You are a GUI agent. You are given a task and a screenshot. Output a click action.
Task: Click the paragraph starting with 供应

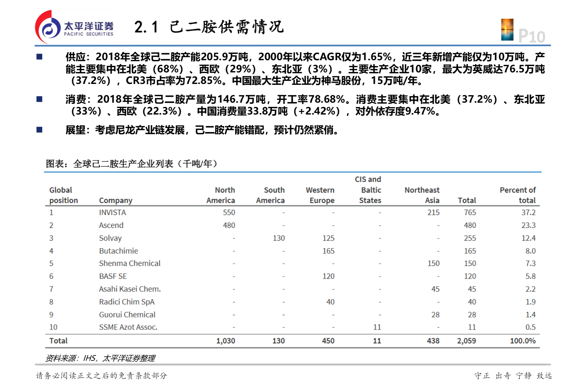[x=305, y=69]
